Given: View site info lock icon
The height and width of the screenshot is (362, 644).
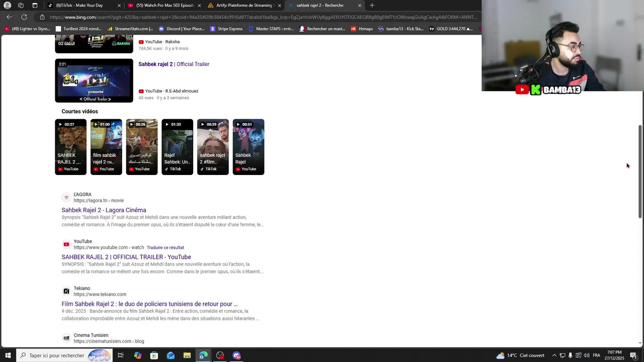Looking at the screenshot, I should click(42, 17).
